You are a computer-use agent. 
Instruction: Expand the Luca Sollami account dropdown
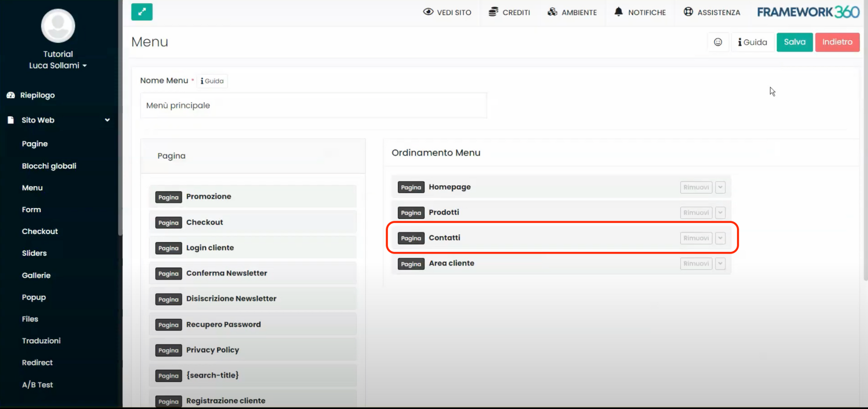point(58,65)
